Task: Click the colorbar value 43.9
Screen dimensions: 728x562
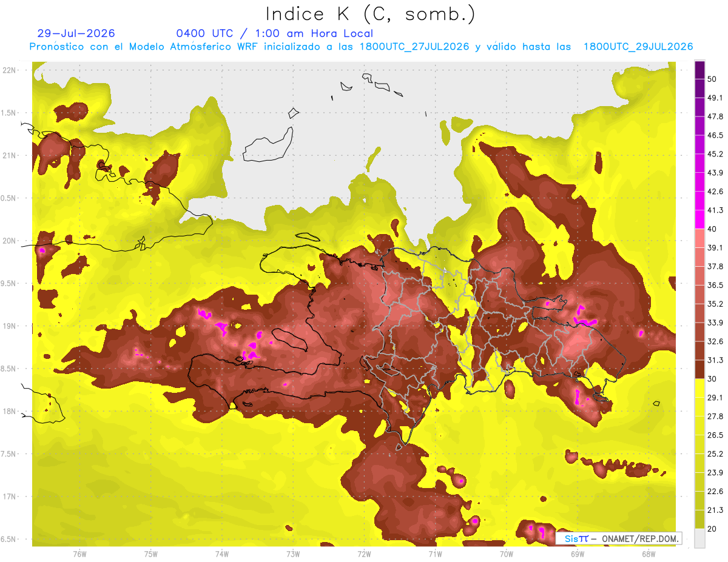Action: 715,173
